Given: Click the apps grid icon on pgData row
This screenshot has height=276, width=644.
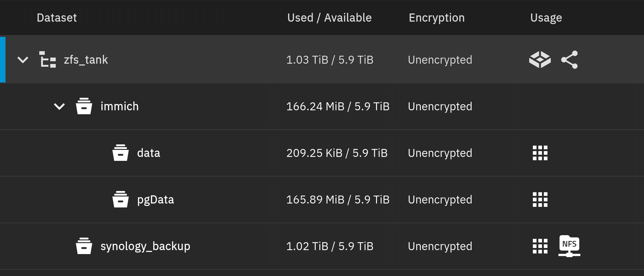Looking at the screenshot, I should [540, 200].
